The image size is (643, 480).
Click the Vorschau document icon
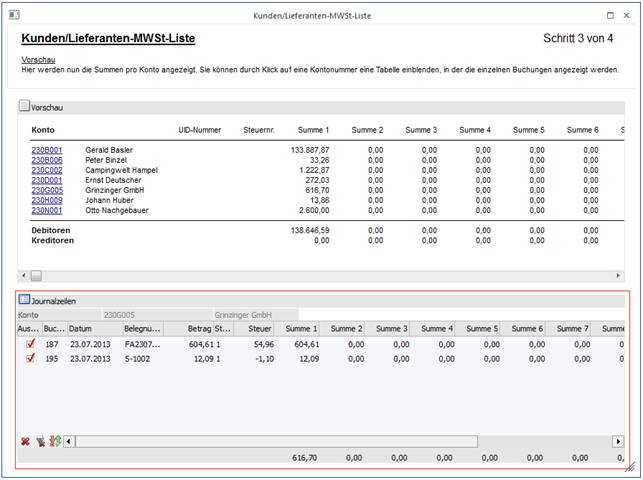(x=25, y=105)
